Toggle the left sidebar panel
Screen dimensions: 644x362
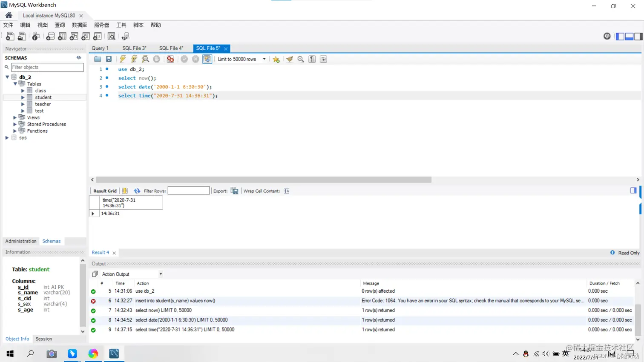point(620,37)
